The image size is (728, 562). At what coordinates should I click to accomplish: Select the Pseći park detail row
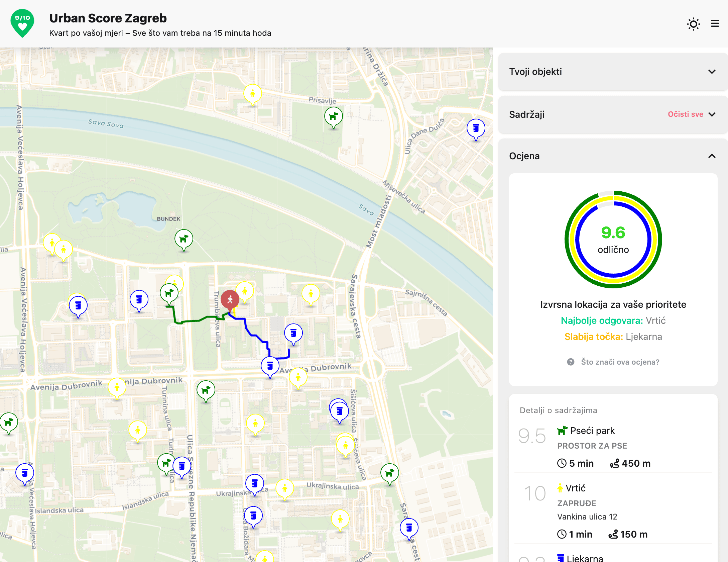coord(613,447)
